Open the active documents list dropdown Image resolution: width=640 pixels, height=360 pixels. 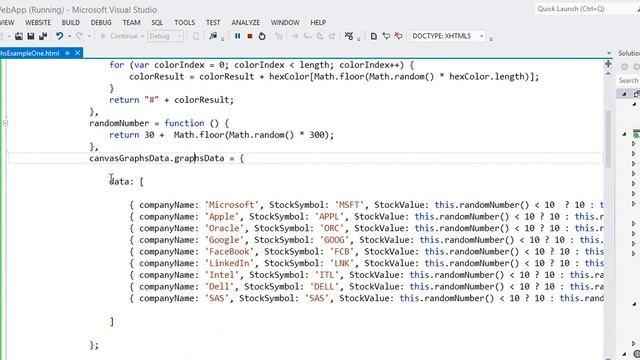tap(609, 53)
